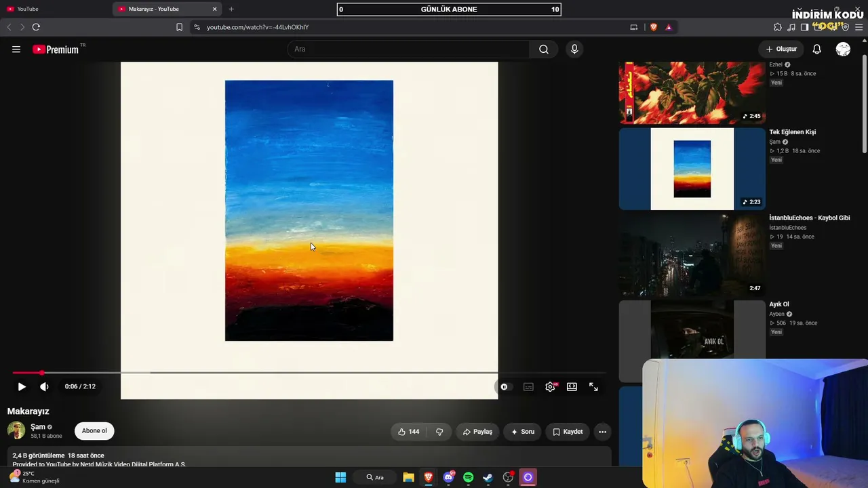This screenshot has width=868, height=488.
Task: Focus the Ara search field
Action: click(x=408, y=49)
